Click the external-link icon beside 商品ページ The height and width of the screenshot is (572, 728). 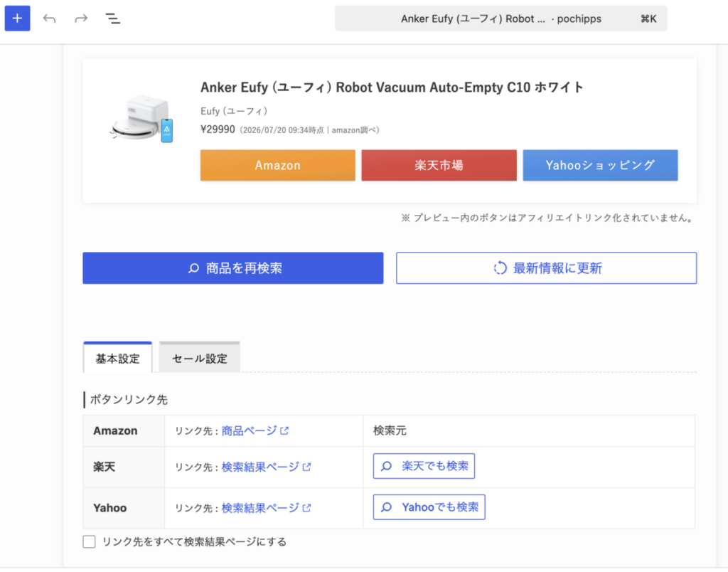coord(284,430)
